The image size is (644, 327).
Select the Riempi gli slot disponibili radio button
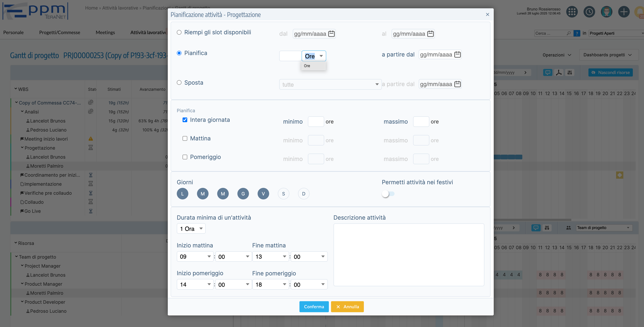coord(179,32)
